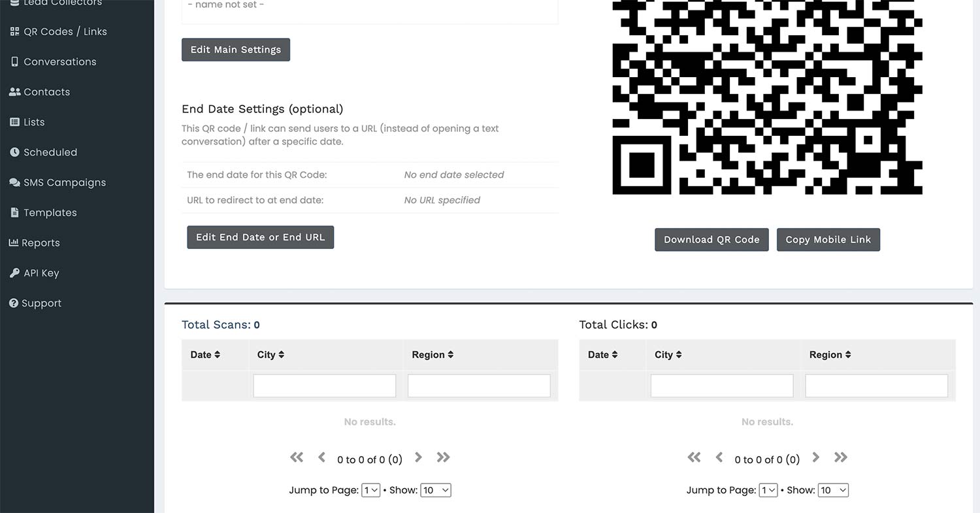This screenshot has width=980, height=513.
Task: Open the Show entries dropdown under Total Scans
Action: point(435,489)
